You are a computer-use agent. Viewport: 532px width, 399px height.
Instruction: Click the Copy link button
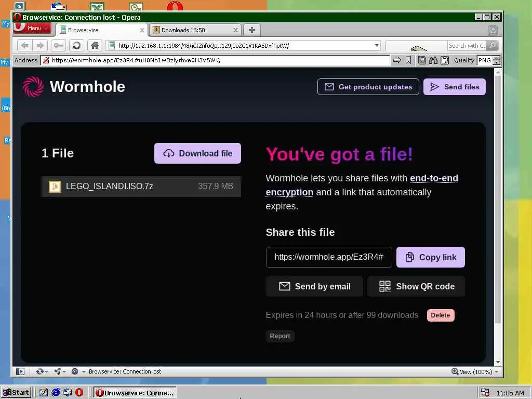click(431, 257)
